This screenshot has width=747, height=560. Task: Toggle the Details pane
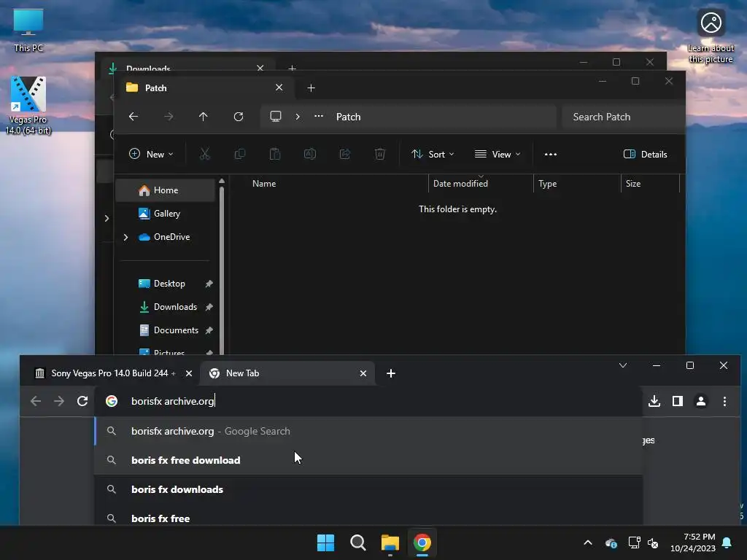646,155
